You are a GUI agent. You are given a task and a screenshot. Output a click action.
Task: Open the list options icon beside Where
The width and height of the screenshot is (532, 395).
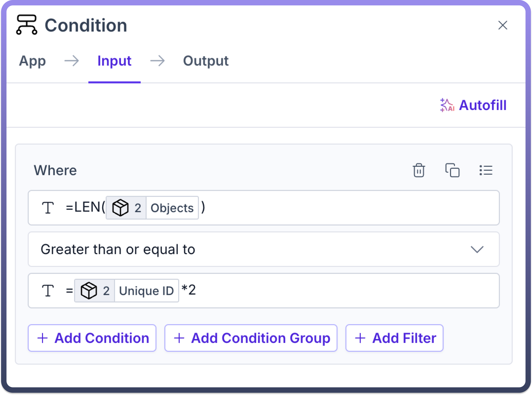[x=486, y=170]
